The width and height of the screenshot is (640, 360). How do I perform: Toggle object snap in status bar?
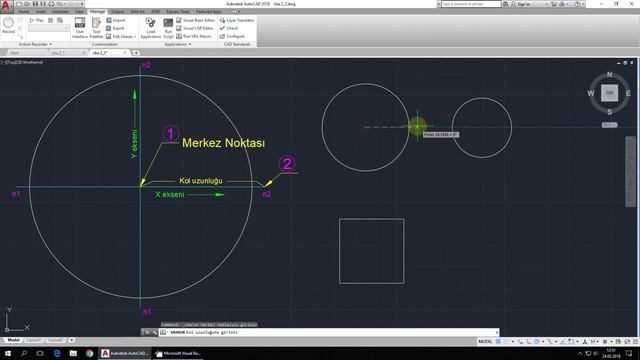coord(570,341)
